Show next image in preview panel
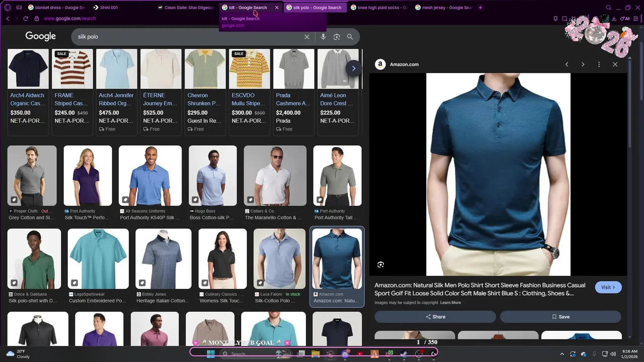This screenshot has height=362, width=644. coord(583,64)
